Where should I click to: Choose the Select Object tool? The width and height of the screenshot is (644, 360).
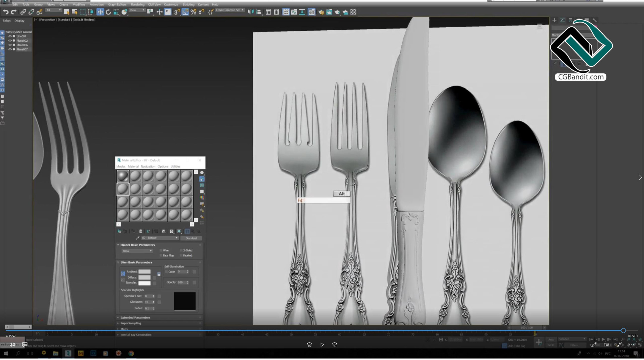[x=66, y=12]
